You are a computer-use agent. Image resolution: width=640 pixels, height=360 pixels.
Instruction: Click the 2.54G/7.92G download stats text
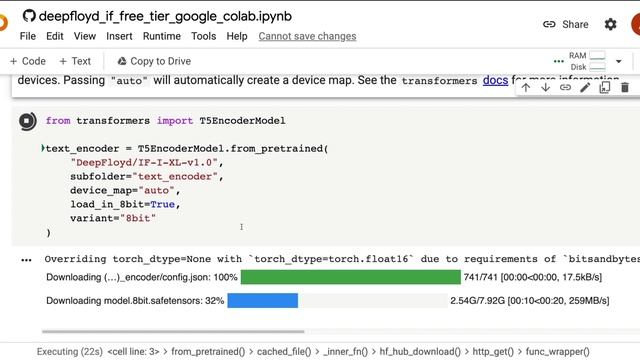[530, 301]
